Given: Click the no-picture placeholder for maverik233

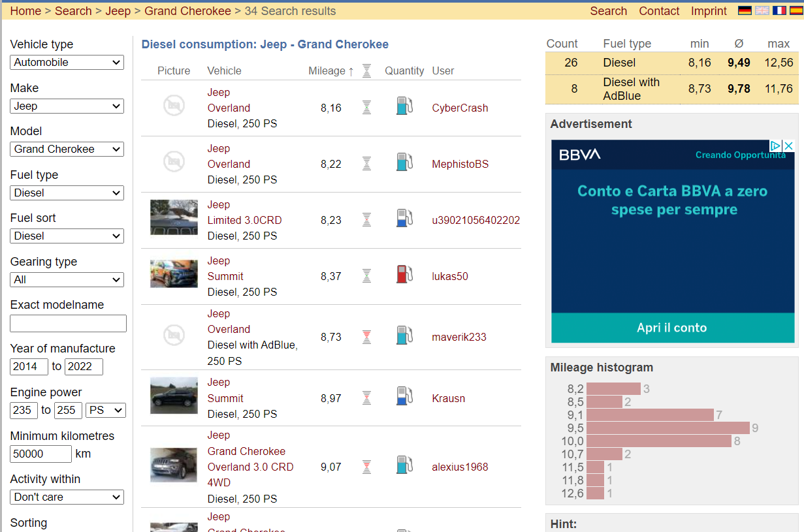Looking at the screenshot, I should [x=174, y=336].
